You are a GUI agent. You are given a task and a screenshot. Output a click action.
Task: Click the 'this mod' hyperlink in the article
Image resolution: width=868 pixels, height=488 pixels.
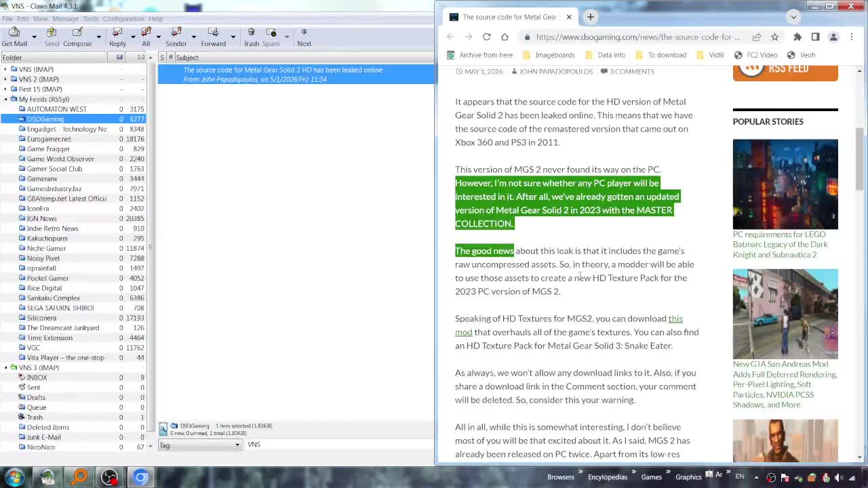569,325
